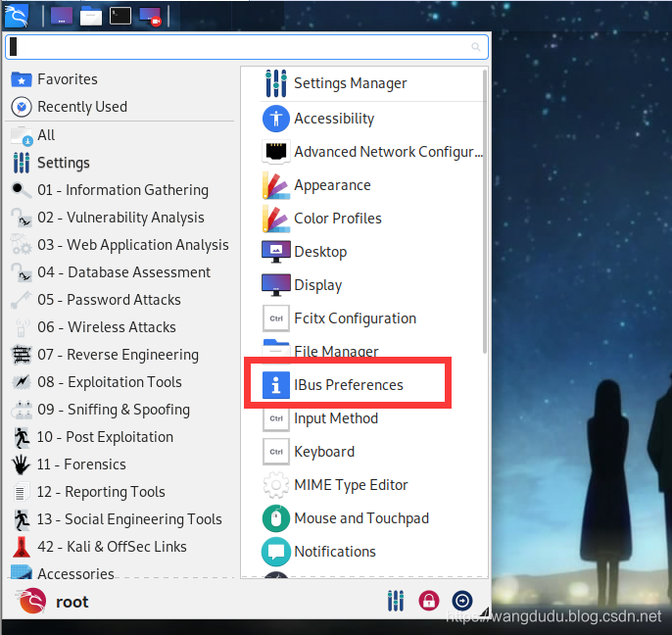Open settings via bottom sliders icon
Image resolution: width=672 pixels, height=635 pixels.
coord(395,601)
